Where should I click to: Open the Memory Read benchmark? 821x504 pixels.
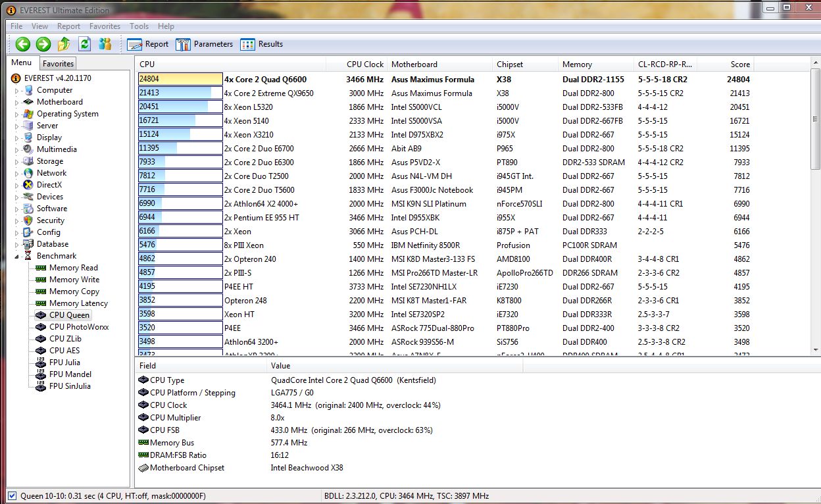tap(73, 268)
